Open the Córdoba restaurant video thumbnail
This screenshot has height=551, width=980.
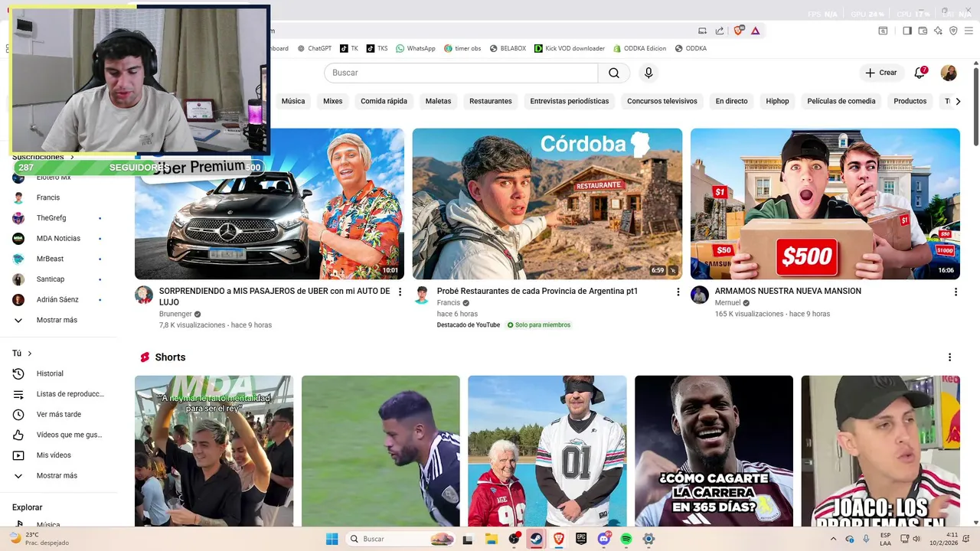[x=547, y=204]
